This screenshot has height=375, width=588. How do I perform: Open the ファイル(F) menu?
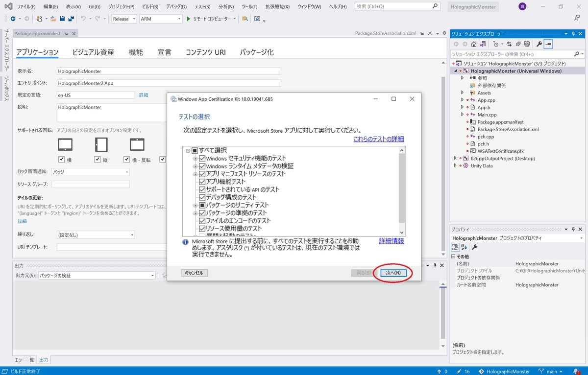tap(26, 7)
